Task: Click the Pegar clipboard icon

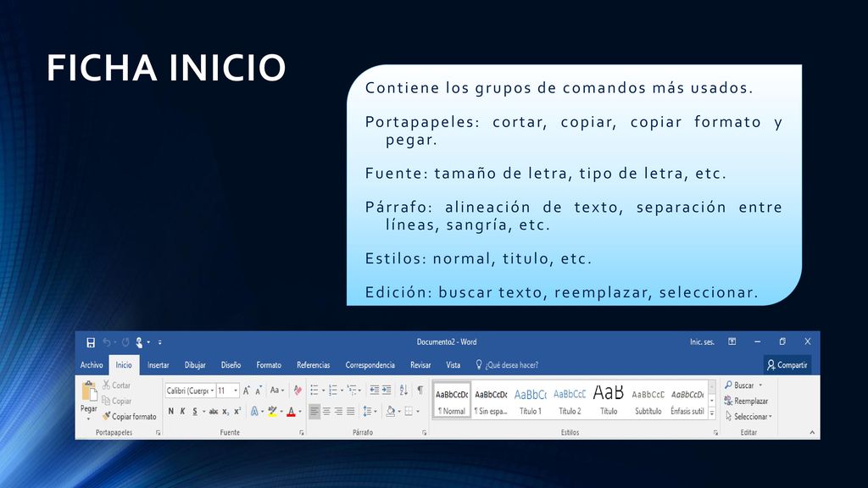Action: [88, 391]
